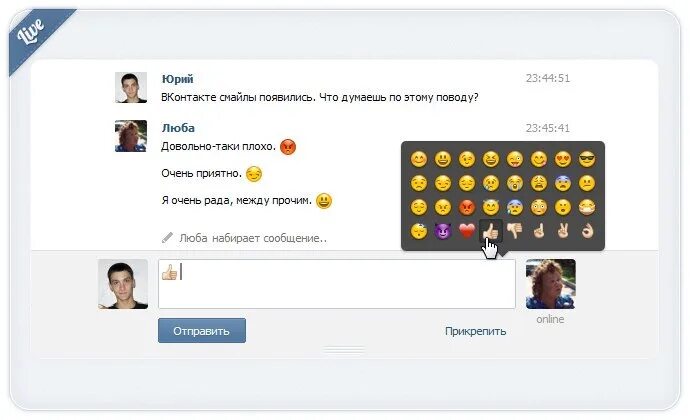The image size is (690, 420).
Task: Pick the sunglasses emoji in the picker
Action: click(x=587, y=159)
